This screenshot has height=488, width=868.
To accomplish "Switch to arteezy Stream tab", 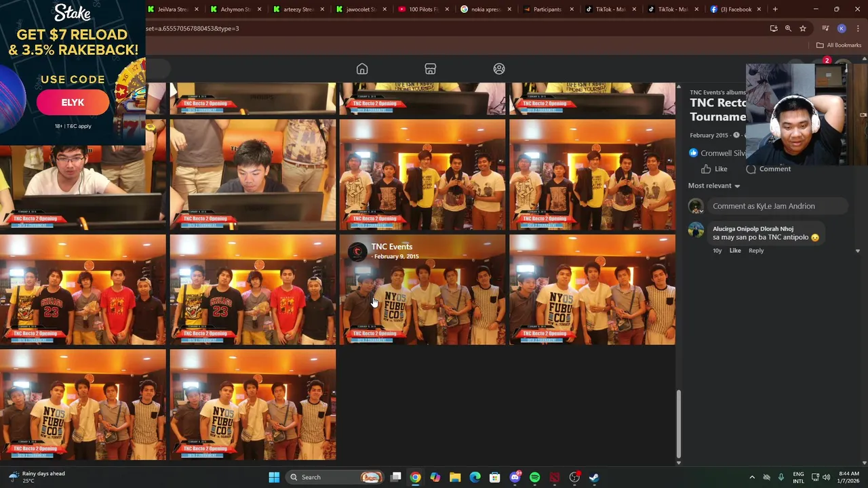I will click(x=298, y=9).
